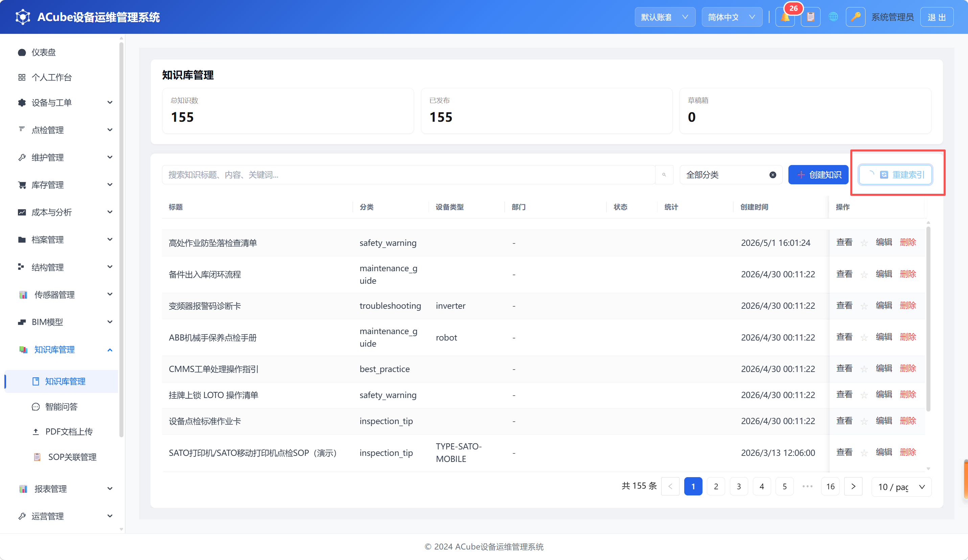Click the 创建时间 column header
968x560 pixels.
click(781, 207)
